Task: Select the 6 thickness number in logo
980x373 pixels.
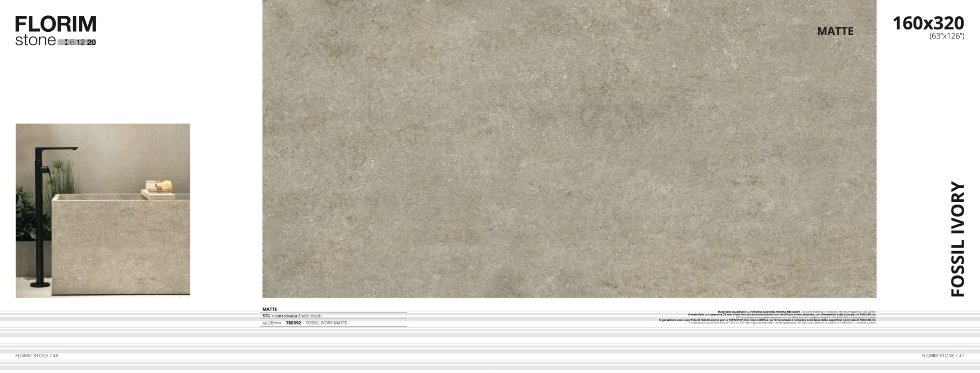Action: coord(72,42)
